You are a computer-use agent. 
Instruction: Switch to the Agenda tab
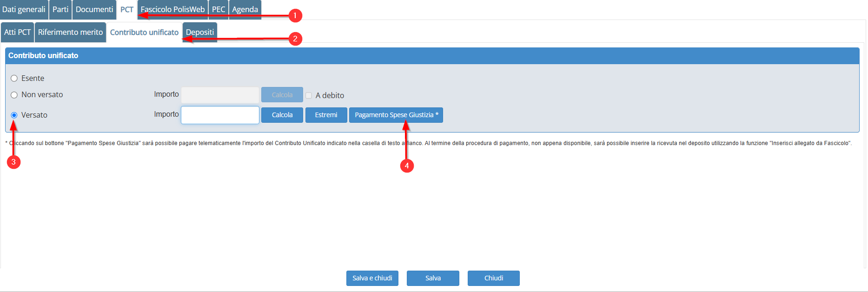tap(245, 9)
